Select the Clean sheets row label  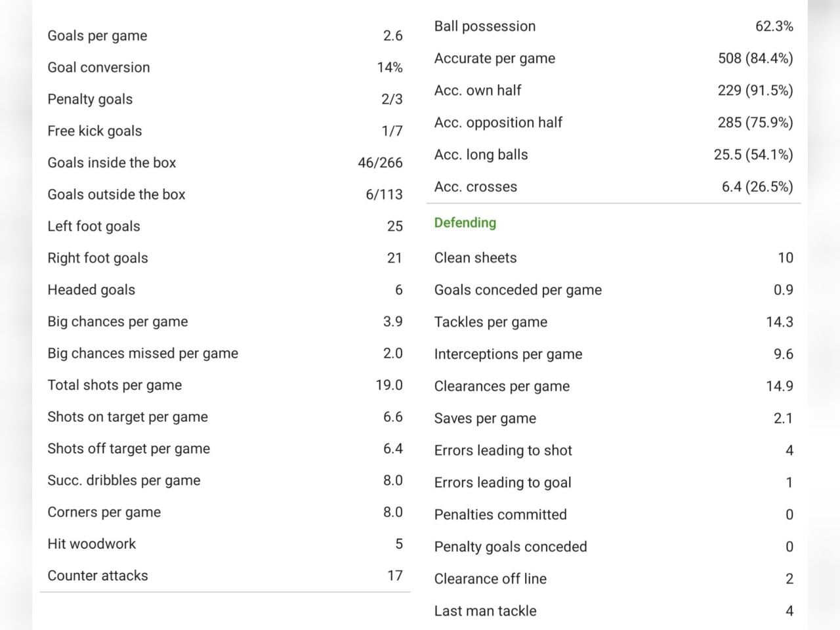pyautogui.click(x=475, y=258)
